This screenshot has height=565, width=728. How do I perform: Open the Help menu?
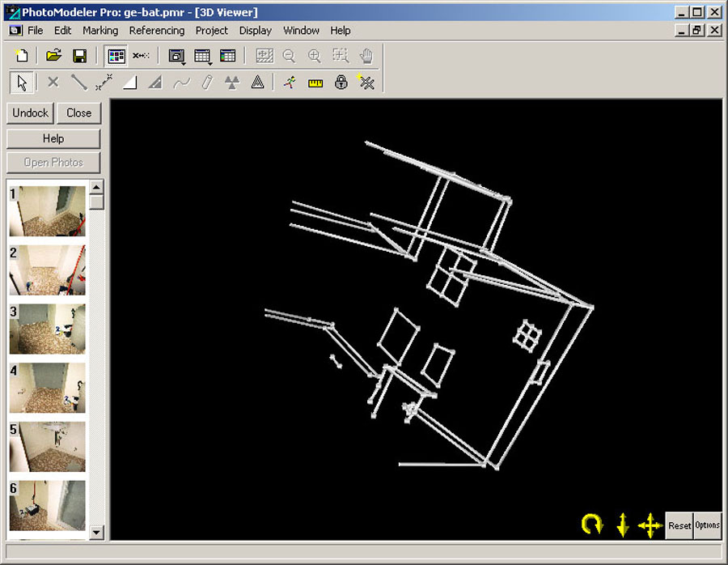click(341, 31)
